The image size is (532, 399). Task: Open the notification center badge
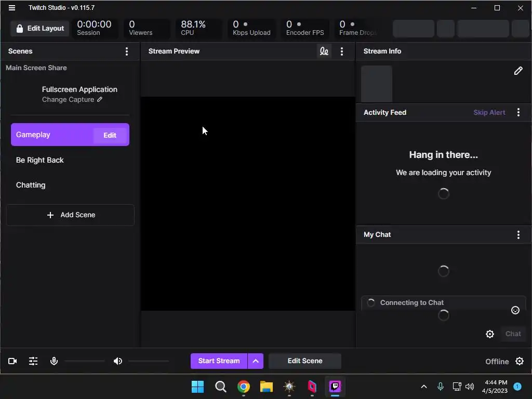click(517, 387)
